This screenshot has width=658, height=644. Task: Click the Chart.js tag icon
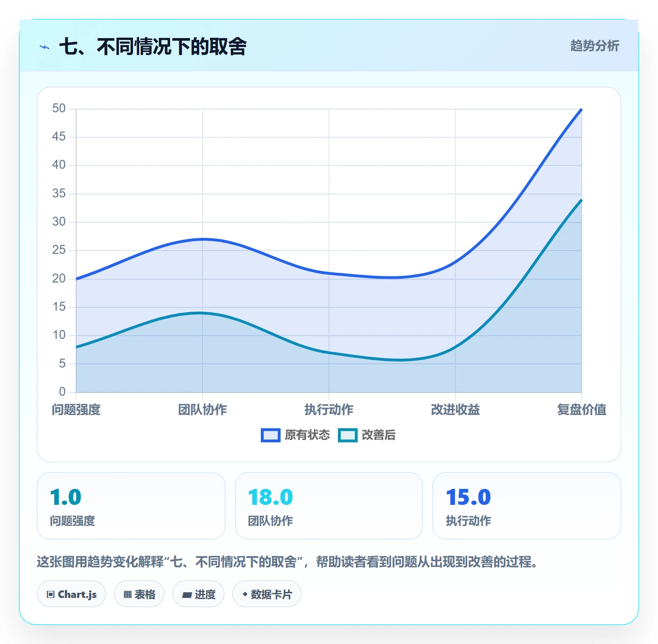click(x=51, y=595)
